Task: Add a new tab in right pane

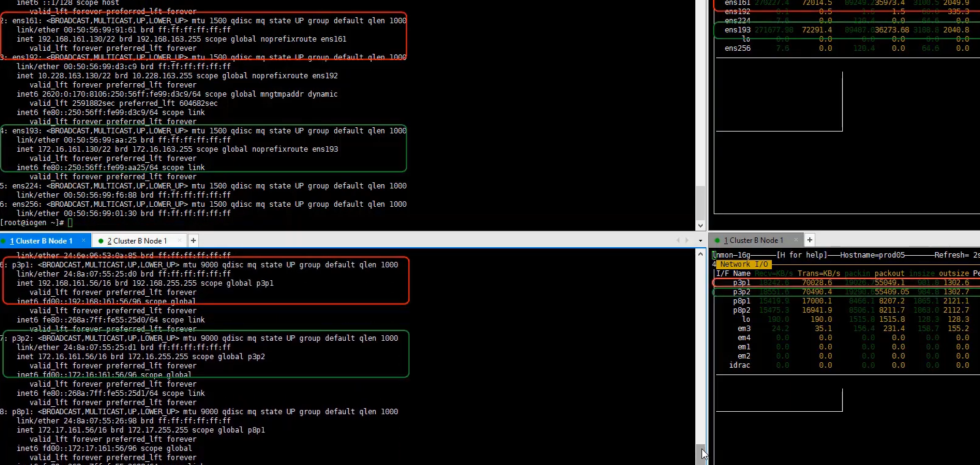Action: [x=810, y=240]
